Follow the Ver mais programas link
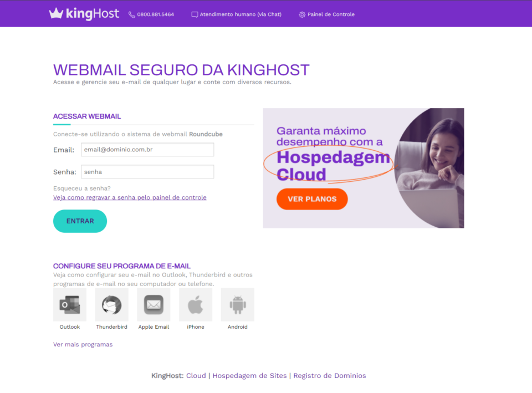Screen dimensions: 532x393 pos(83,344)
